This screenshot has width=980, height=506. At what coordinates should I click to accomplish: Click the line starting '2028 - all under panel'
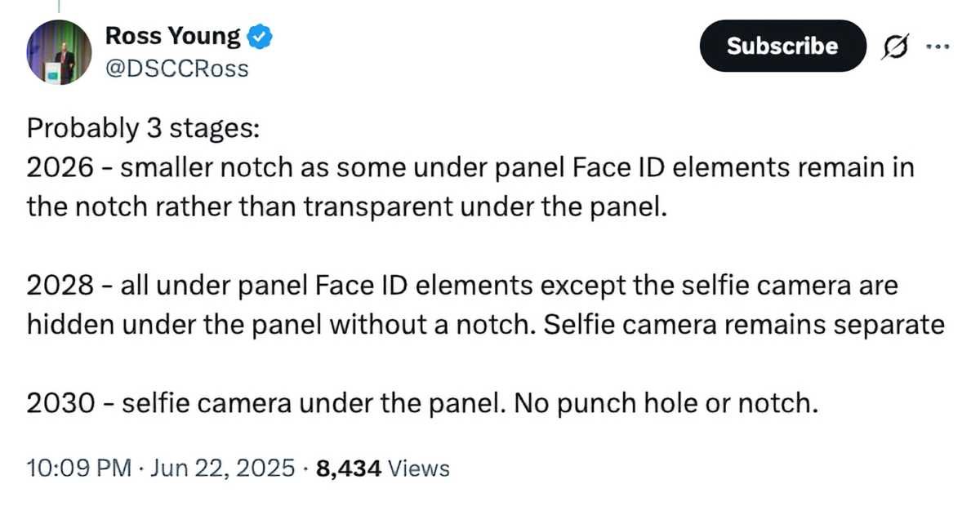click(x=461, y=286)
